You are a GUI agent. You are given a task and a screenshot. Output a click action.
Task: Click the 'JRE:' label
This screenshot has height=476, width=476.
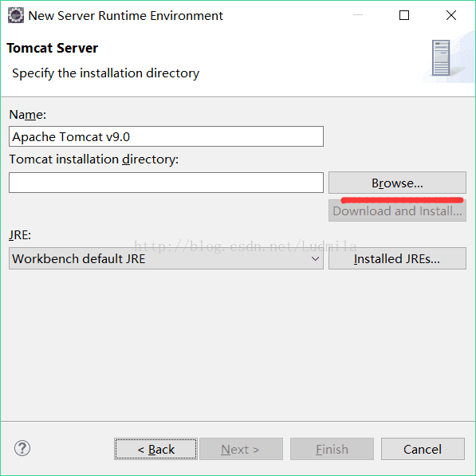20,235
